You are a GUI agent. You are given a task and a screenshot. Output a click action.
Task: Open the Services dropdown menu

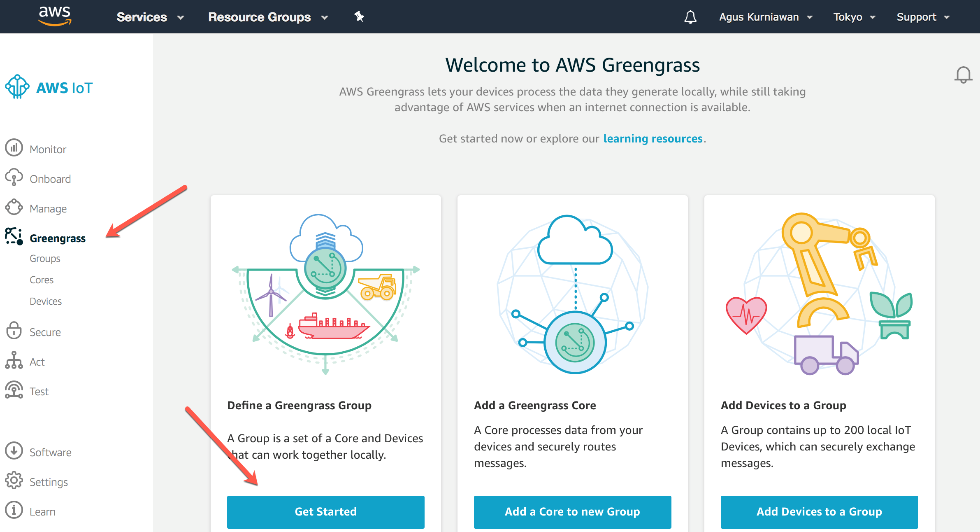click(x=150, y=17)
